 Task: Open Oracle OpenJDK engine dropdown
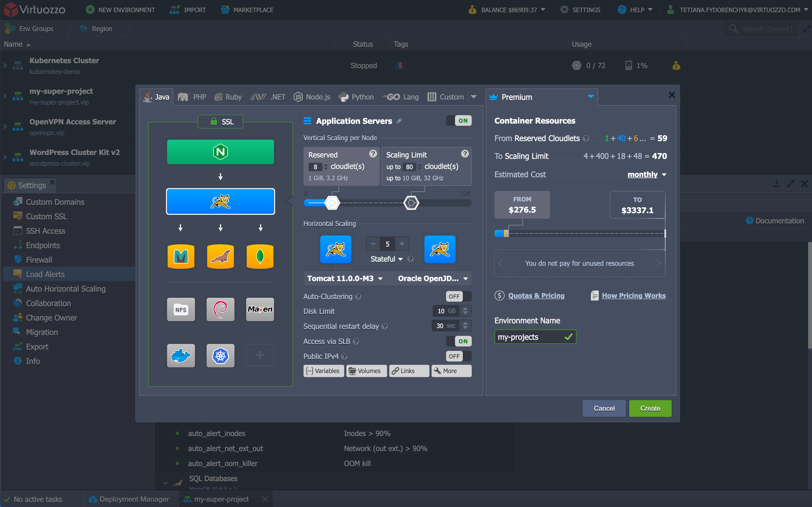433,279
